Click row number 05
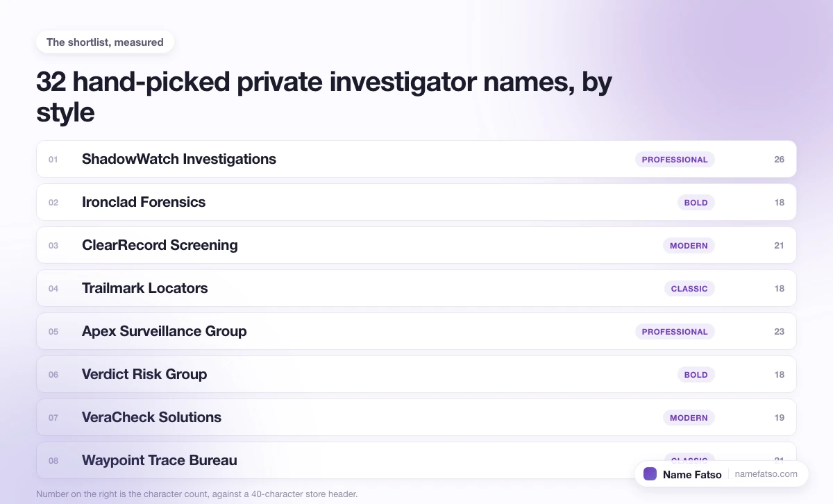This screenshot has height=504, width=833. click(x=53, y=332)
